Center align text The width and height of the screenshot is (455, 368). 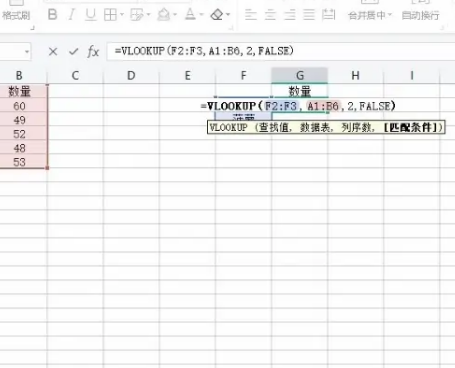(270, 15)
